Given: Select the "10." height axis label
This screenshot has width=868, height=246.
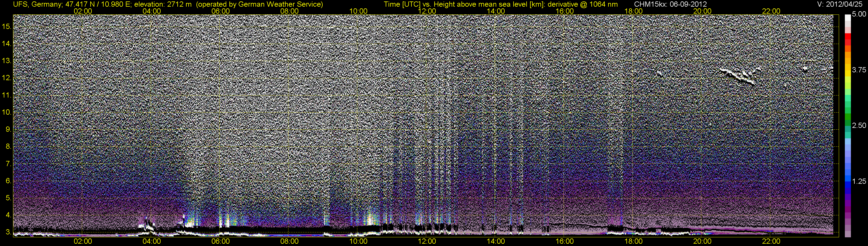Looking at the screenshot, I should tap(7, 112).
